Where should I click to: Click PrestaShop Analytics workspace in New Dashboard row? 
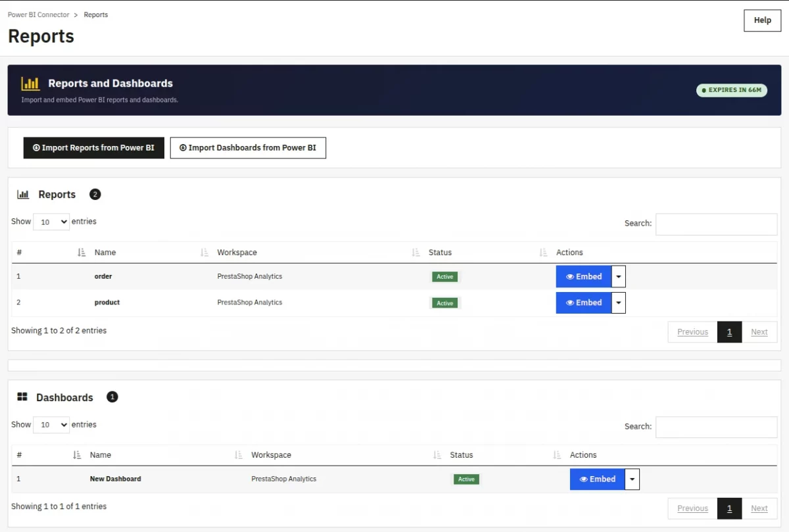point(284,479)
